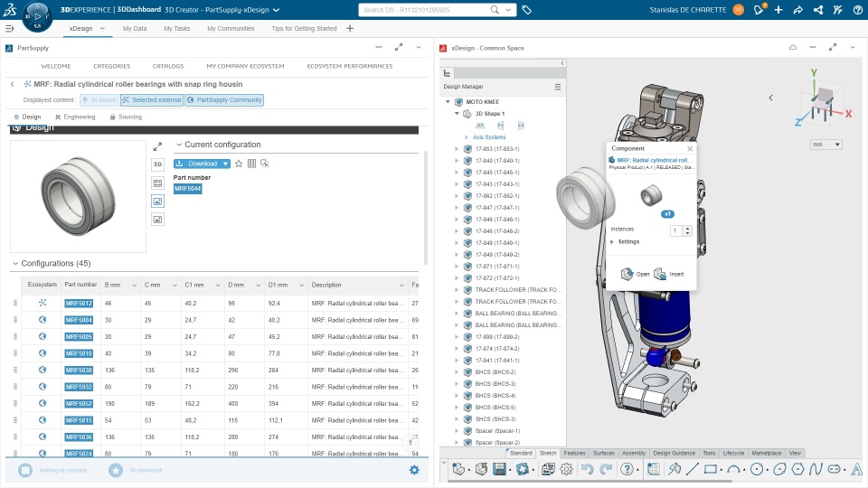Open the mm units dropdown in viewport
Image resolution: width=868 pixels, height=488 pixels.
826,145
